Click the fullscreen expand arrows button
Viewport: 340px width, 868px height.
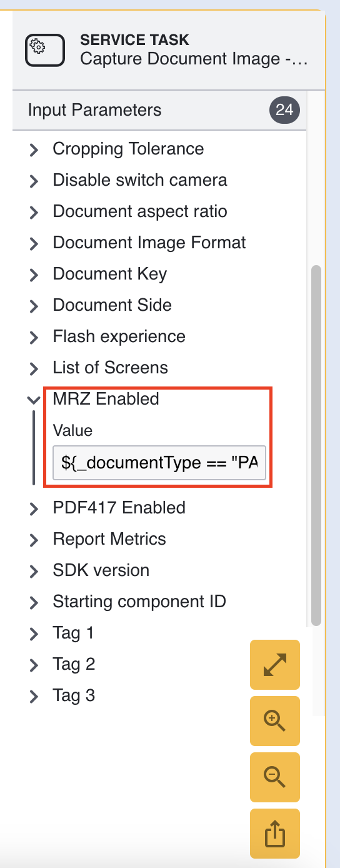(x=275, y=665)
